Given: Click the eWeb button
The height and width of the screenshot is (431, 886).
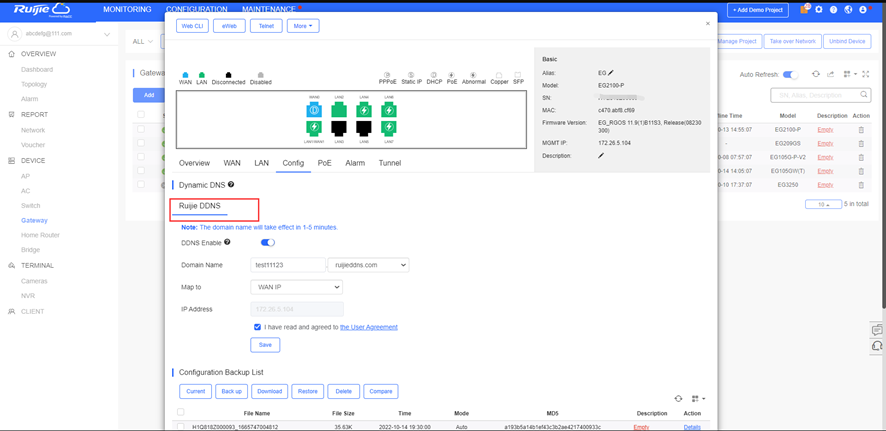Looking at the screenshot, I should (x=229, y=26).
